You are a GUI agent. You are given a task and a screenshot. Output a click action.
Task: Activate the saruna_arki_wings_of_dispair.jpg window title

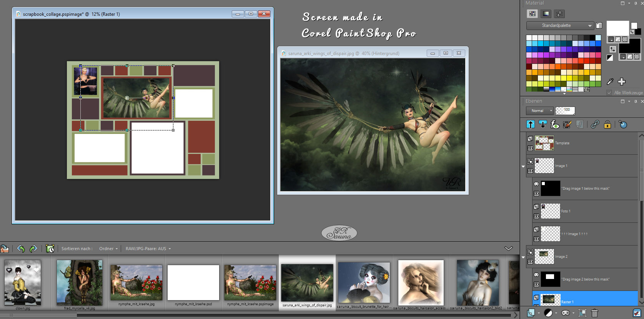[344, 53]
